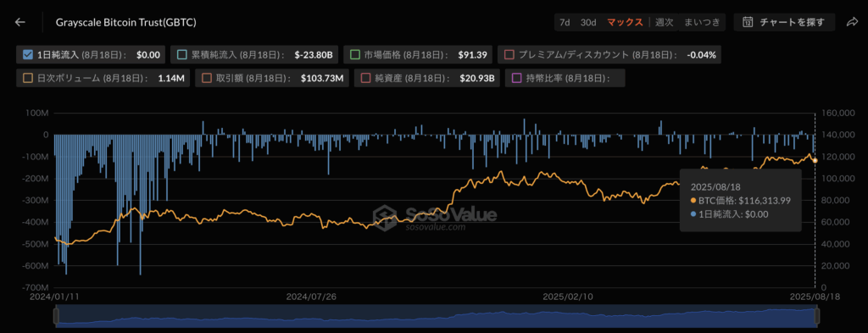The image size is (868, 333).
Task: Select the マックス time range
Action: [x=625, y=22]
